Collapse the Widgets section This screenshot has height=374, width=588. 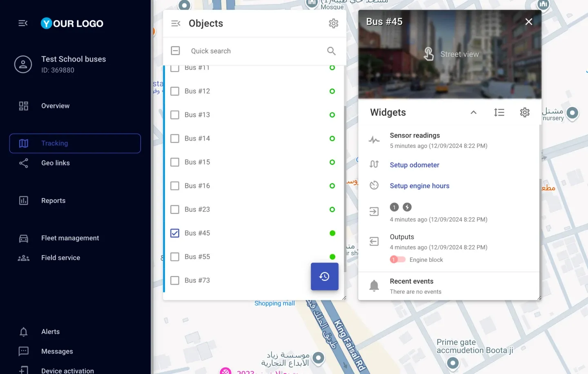click(474, 112)
